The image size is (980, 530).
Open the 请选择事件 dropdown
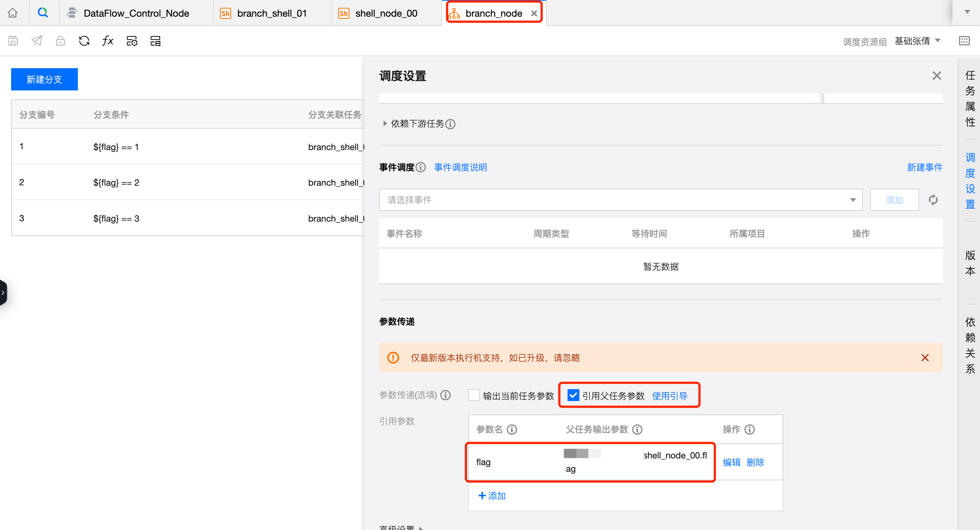coord(620,200)
